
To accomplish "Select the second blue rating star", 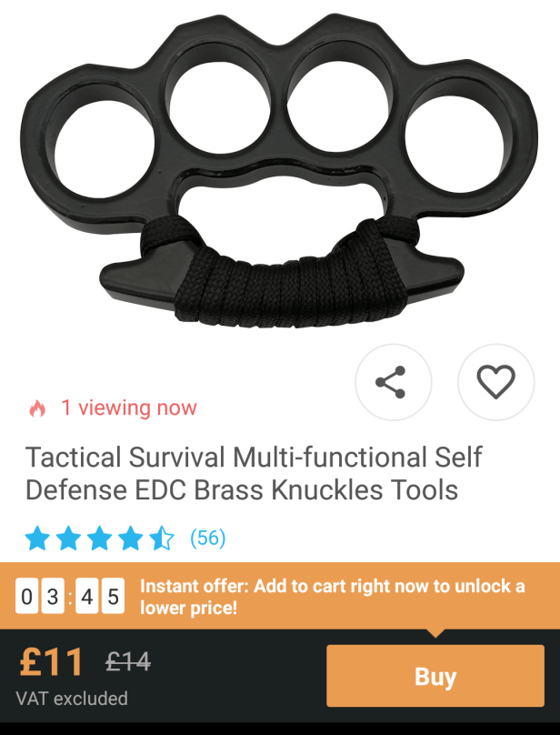I will click(x=68, y=539).
